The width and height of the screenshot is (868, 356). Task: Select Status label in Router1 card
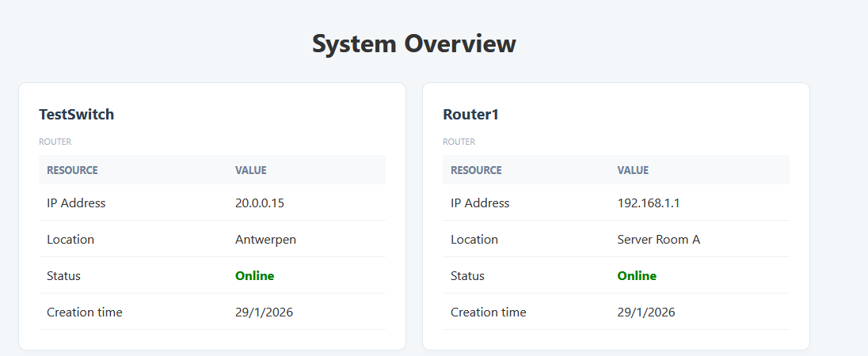pos(468,276)
